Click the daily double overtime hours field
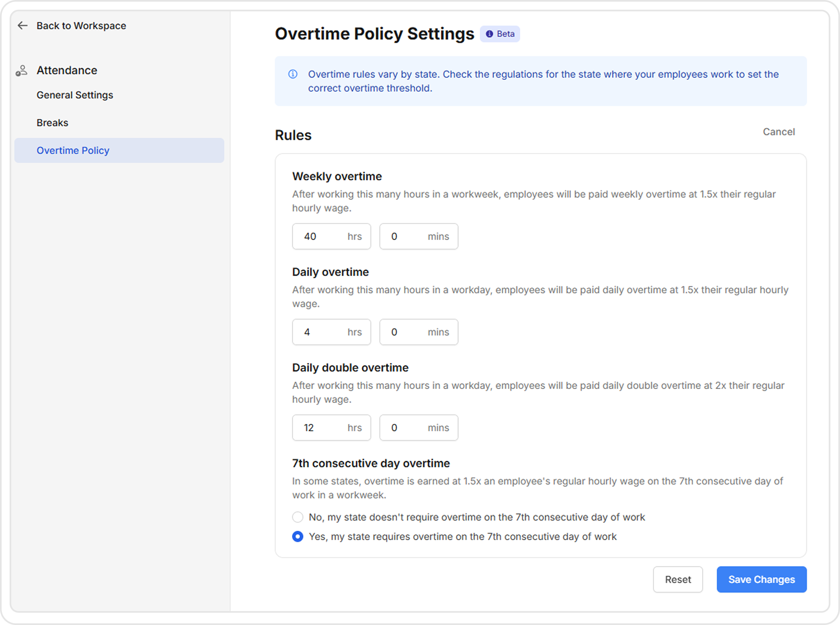 point(331,428)
